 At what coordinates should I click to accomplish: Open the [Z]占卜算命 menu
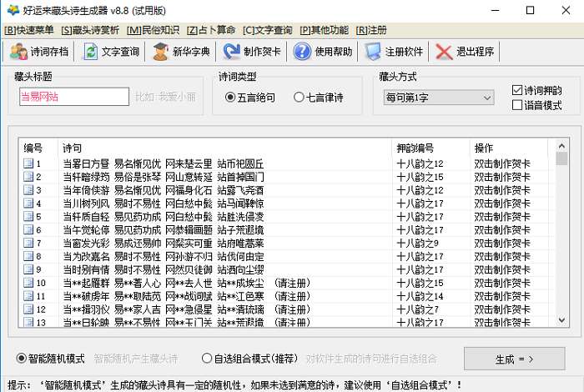[211, 30]
